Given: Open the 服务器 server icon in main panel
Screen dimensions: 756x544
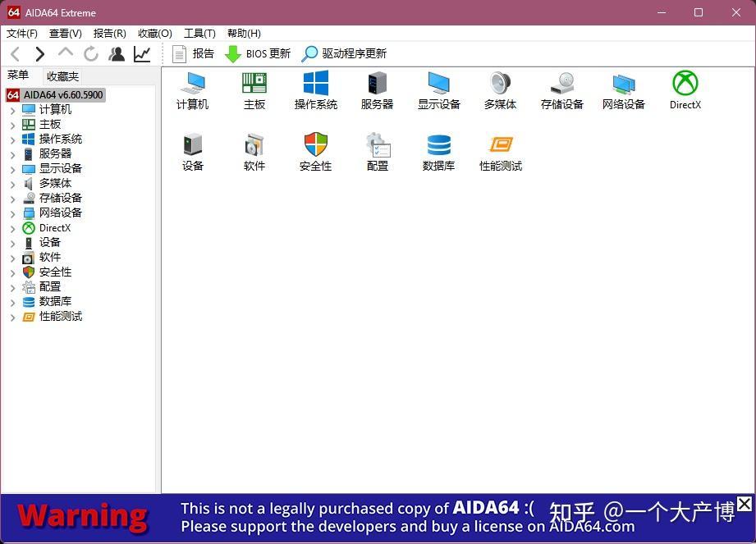Looking at the screenshot, I should [377, 90].
